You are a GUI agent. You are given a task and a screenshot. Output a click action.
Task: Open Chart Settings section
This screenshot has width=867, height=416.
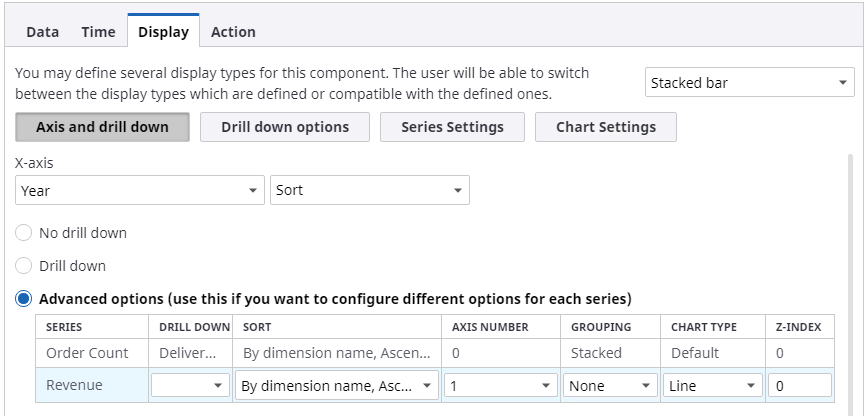(606, 127)
